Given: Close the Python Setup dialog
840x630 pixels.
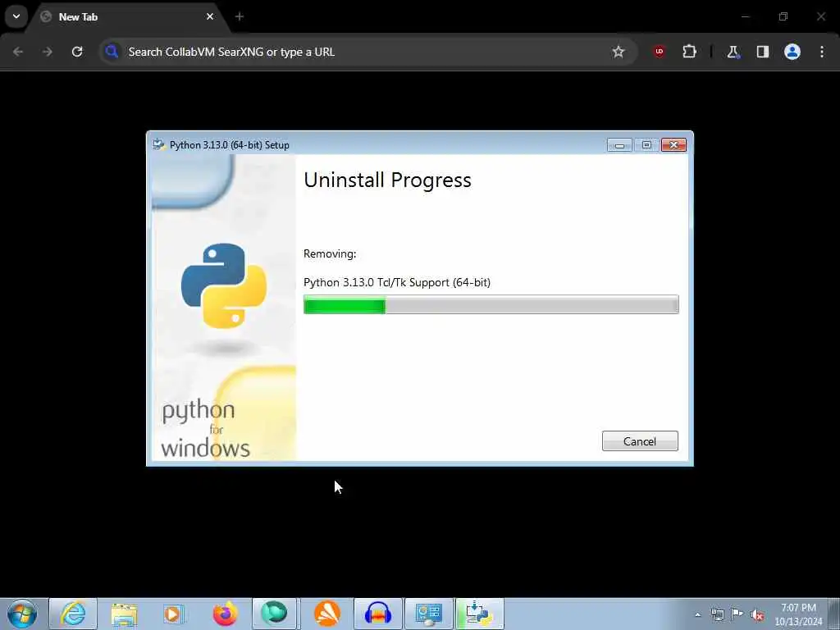Looking at the screenshot, I should (x=674, y=144).
